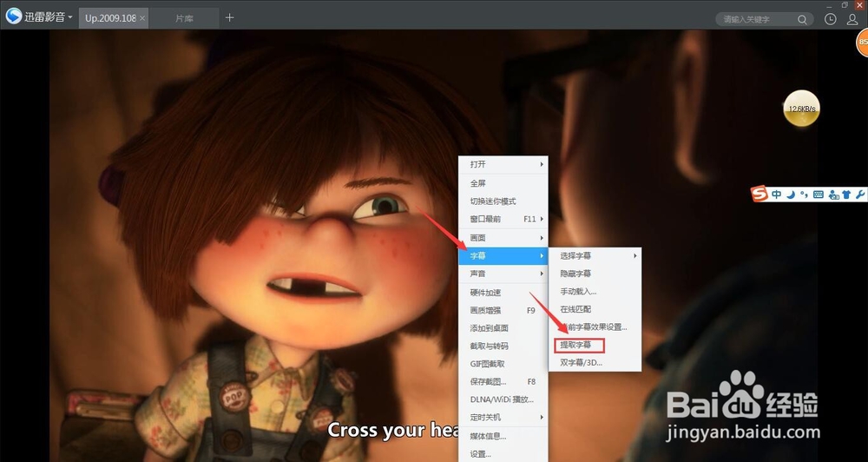Select 保存截图... F8 menu item
The width and height of the screenshot is (868, 462).
[x=503, y=381]
